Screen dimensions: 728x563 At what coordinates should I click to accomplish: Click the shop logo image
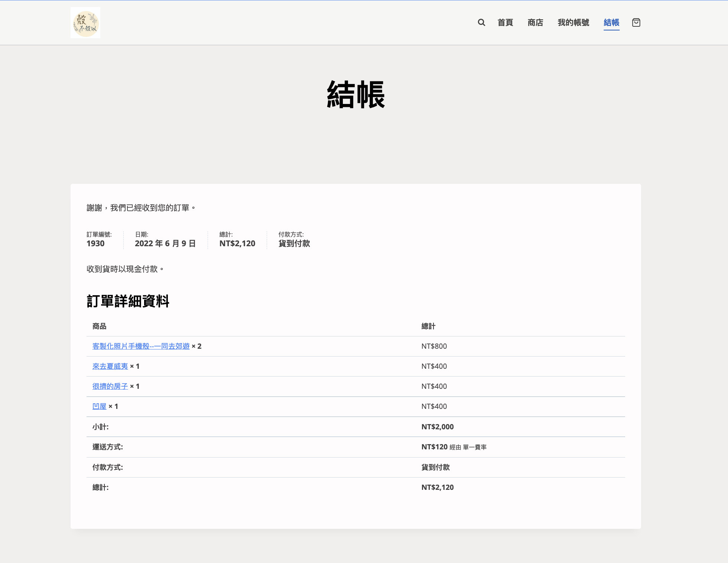tap(85, 23)
